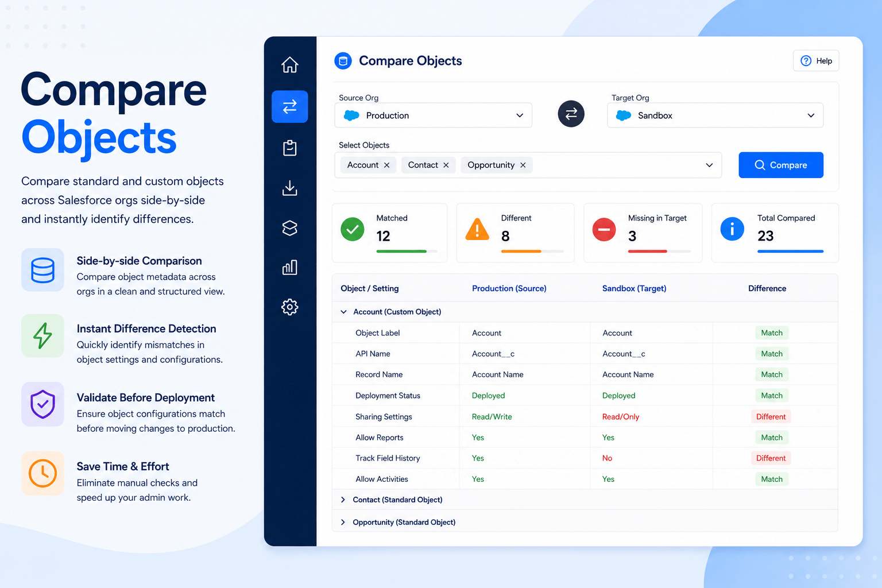Click the Object Label row label

point(377,333)
